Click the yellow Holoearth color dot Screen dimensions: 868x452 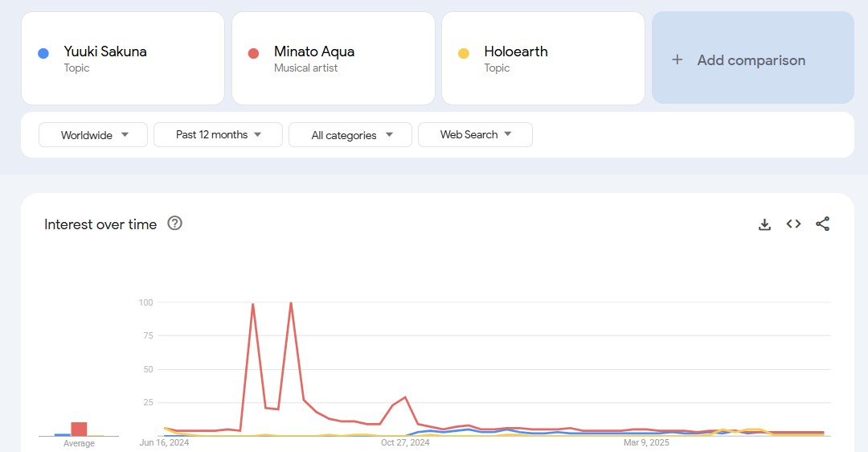(x=464, y=53)
